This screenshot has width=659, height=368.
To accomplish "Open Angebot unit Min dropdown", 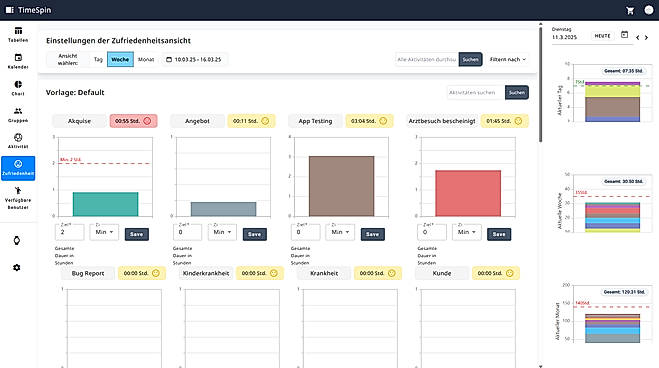I will coord(222,232).
